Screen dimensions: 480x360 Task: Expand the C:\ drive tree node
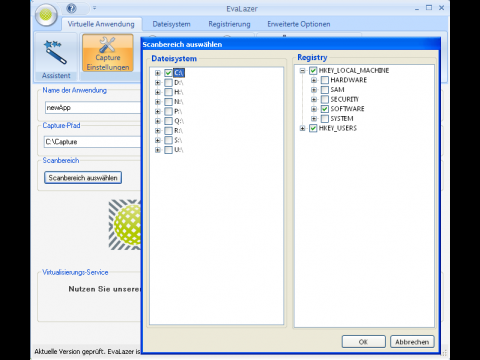(x=158, y=73)
